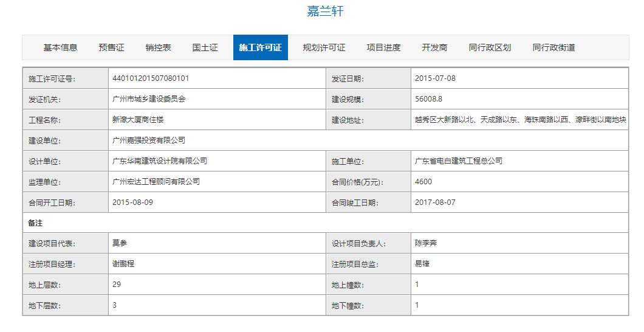Select the 建设地址 label
The image size is (644, 332).
[348, 120]
